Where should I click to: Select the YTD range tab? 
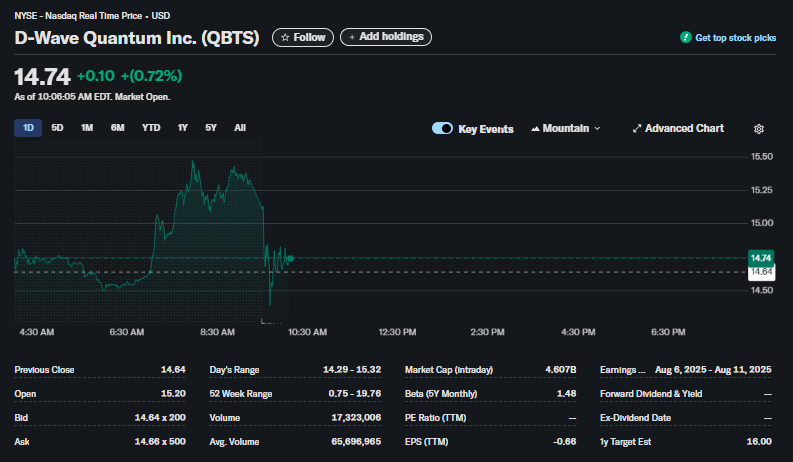pyautogui.click(x=151, y=128)
